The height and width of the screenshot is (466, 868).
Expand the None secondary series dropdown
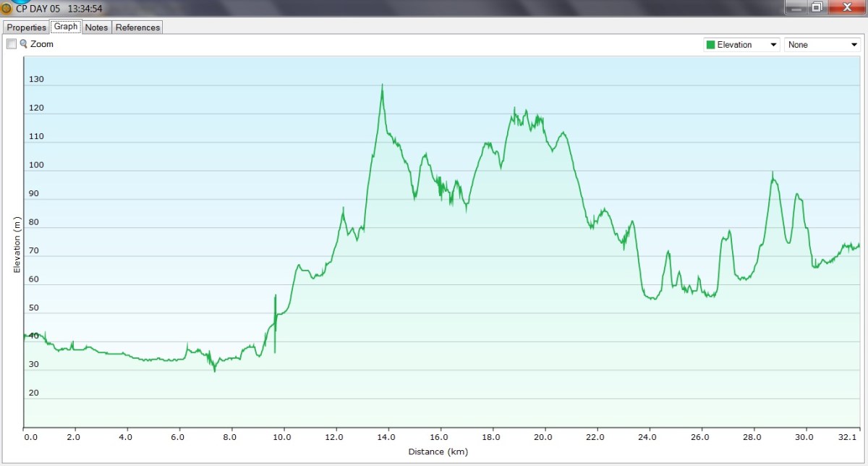822,45
